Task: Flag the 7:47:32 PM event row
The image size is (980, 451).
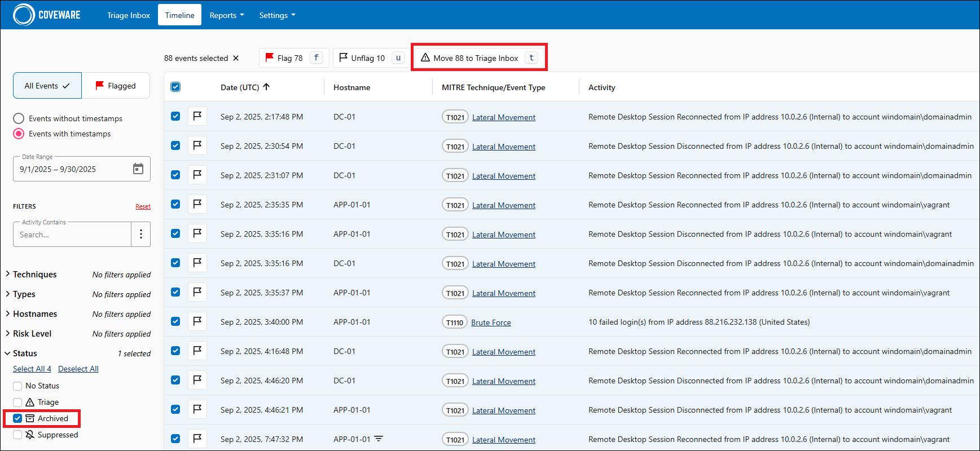Action: [x=197, y=439]
